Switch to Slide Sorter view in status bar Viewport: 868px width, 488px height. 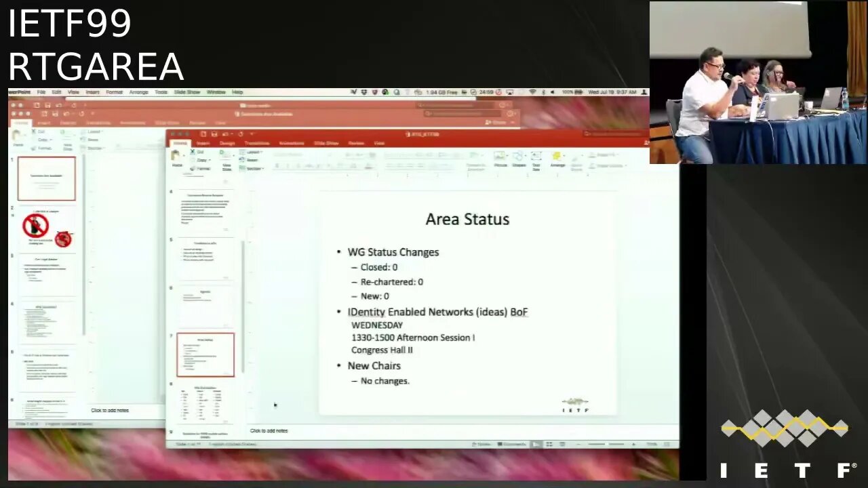(549, 444)
